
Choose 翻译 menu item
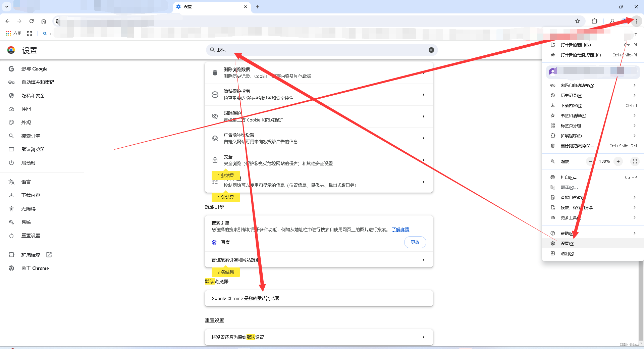tap(593, 188)
